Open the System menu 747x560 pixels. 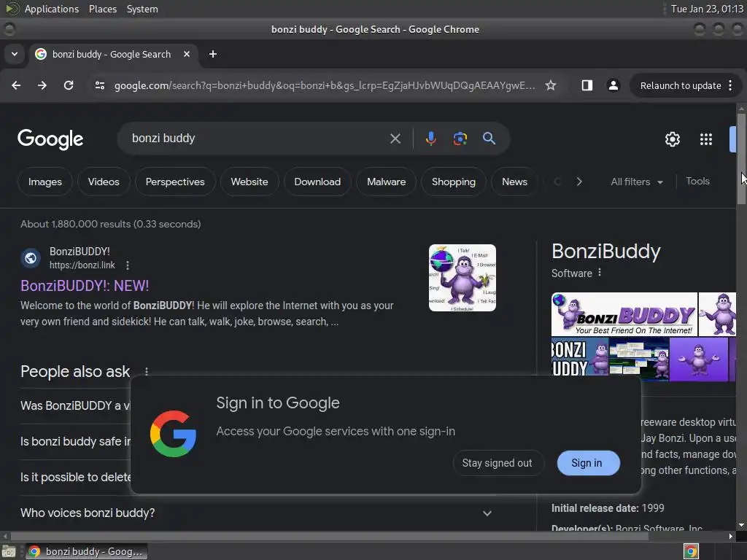point(142,9)
